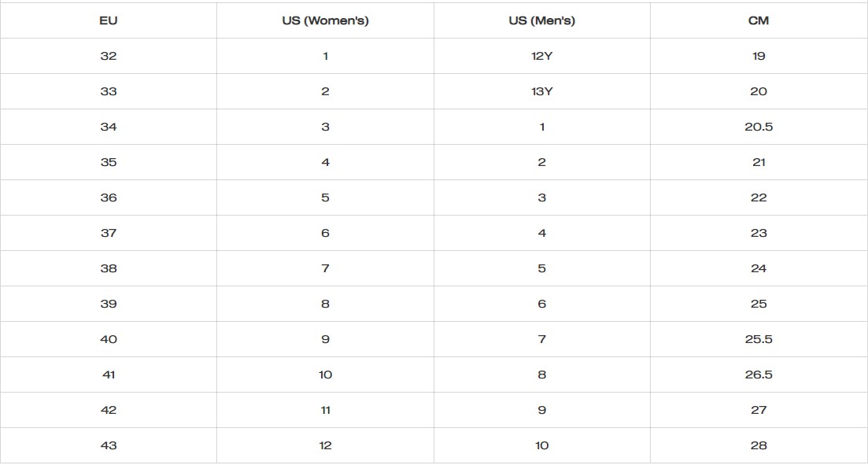
Task: Click the US (Women's) column header
Action: coord(325,20)
